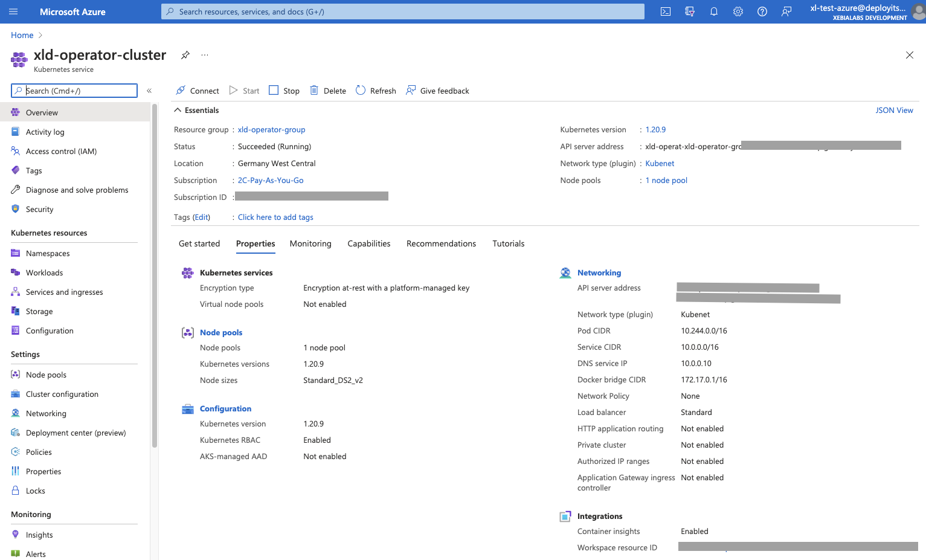Click the Delete toolbar button

pos(328,91)
